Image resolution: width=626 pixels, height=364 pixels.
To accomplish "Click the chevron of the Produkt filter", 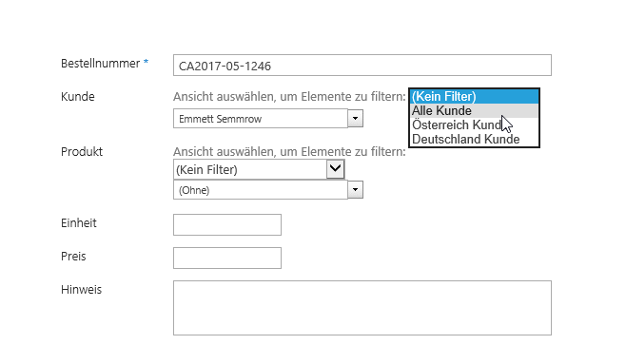I will click(335, 169).
